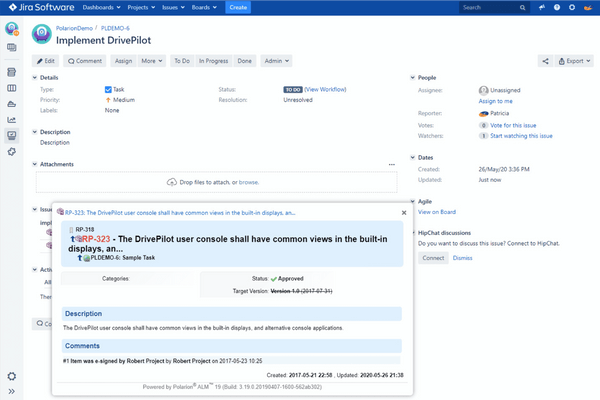Click the share issue icon
Screen dimensions: 600x400
click(545, 61)
